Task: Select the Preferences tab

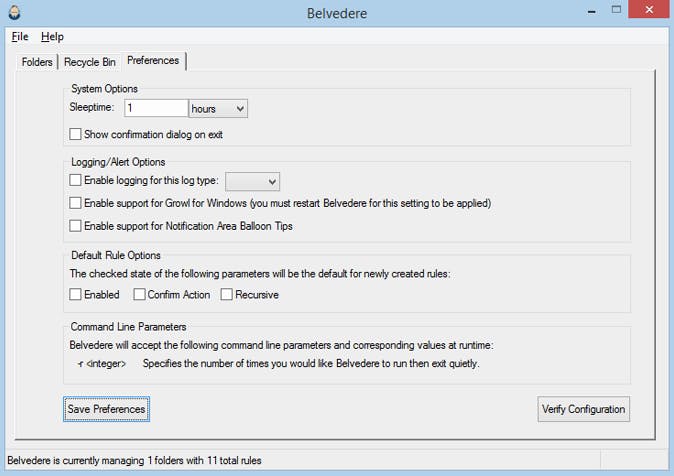Action: point(153,61)
